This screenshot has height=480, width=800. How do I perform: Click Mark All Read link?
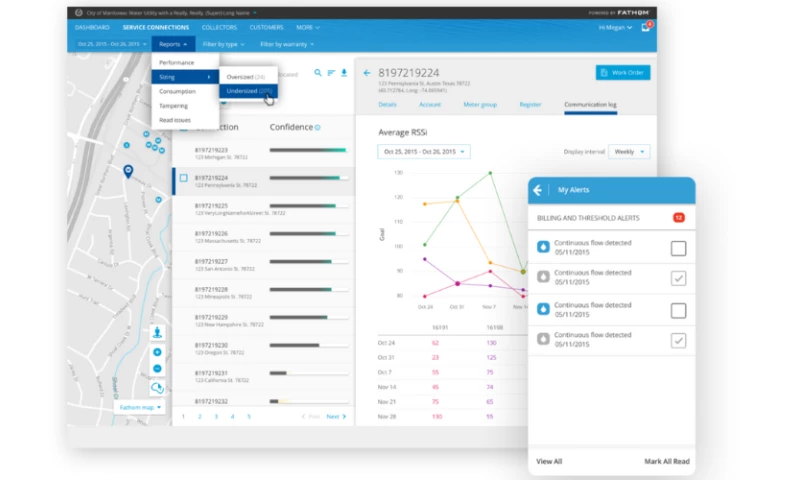point(665,461)
